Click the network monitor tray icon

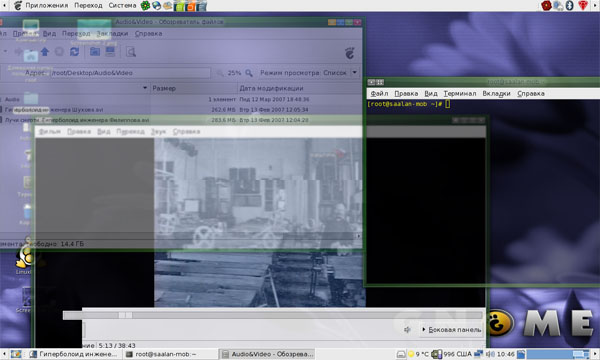[x=558, y=5]
